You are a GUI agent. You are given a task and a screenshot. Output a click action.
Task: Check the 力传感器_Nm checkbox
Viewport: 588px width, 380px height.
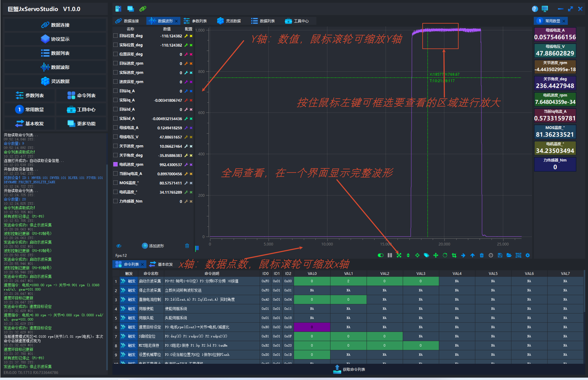115,201
